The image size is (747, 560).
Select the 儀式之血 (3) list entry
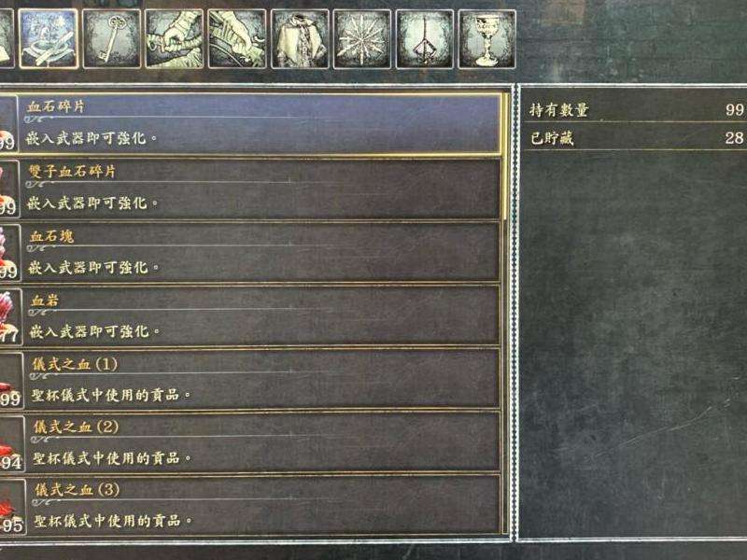[x=250, y=505]
